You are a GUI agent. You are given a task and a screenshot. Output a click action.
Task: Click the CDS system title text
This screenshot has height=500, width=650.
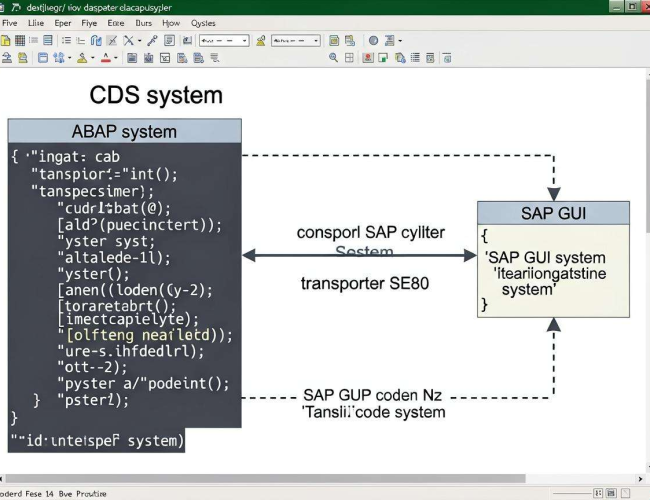[x=156, y=95]
